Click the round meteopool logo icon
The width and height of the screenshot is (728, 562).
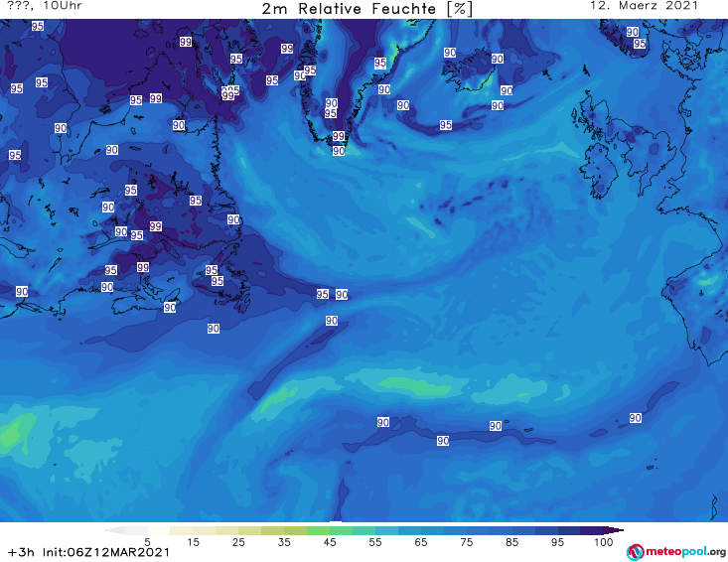(635, 552)
